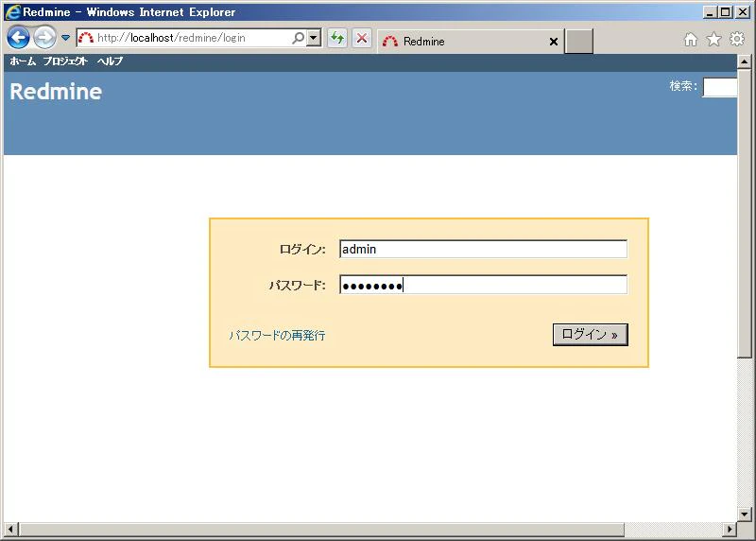Click the ログイン » submit button

tap(590, 335)
